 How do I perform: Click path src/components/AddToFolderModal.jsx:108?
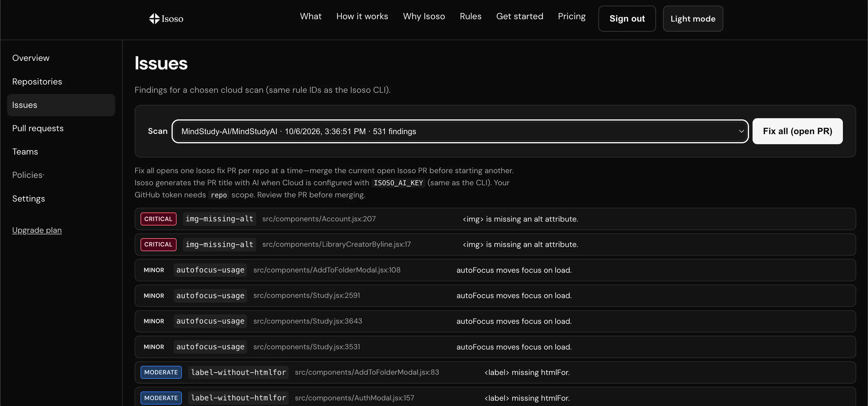click(327, 270)
